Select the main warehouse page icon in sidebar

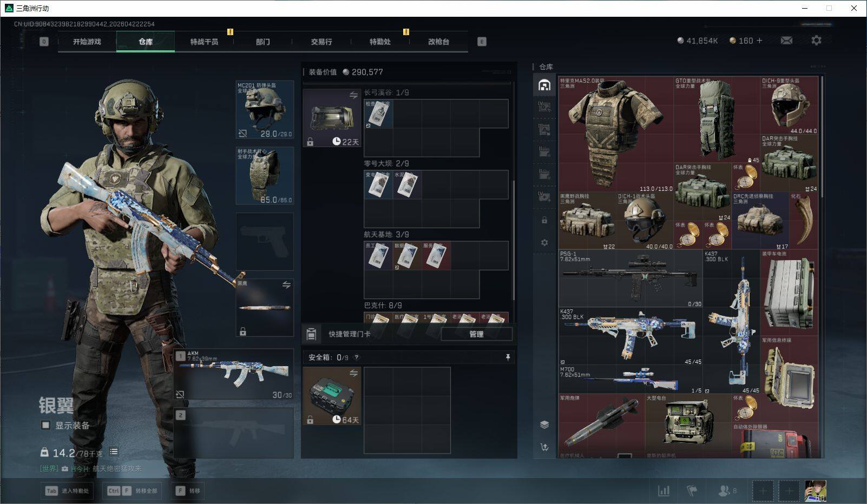[544, 85]
